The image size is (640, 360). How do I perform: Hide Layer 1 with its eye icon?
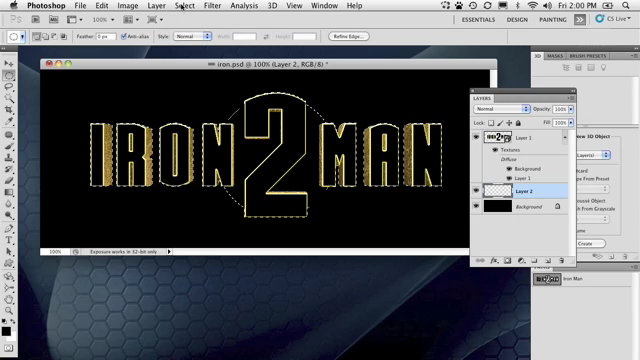coord(476,138)
